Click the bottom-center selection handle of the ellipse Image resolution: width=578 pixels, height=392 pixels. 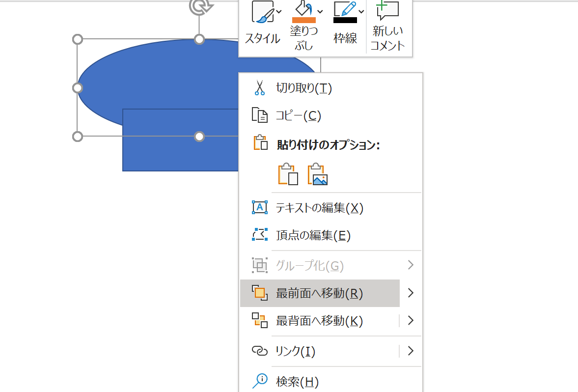point(199,137)
